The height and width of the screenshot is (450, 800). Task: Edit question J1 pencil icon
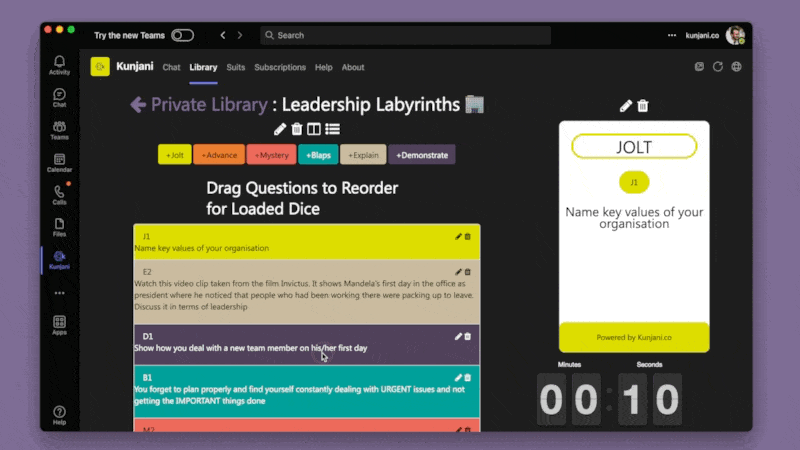pyautogui.click(x=458, y=236)
